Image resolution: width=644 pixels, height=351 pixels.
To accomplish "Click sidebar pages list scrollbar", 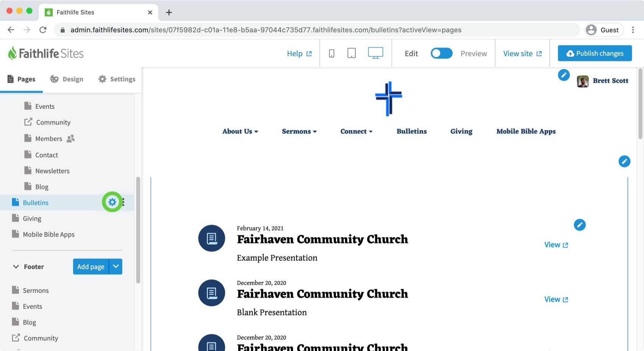I will (x=138, y=230).
